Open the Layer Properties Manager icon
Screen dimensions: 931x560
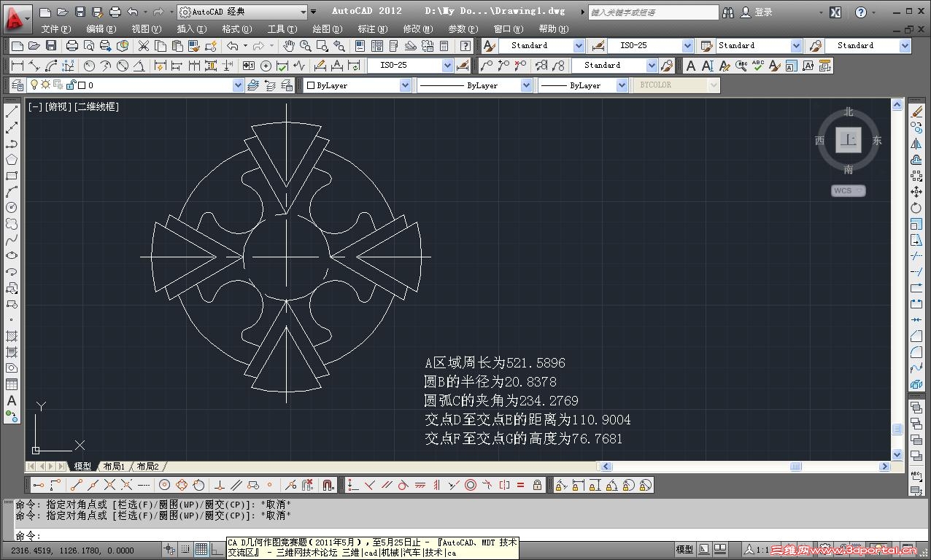[x=18, y=85]
